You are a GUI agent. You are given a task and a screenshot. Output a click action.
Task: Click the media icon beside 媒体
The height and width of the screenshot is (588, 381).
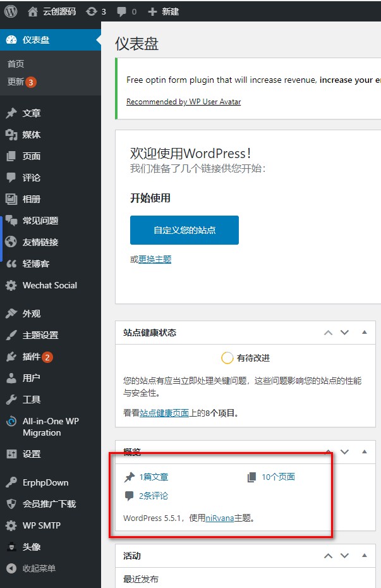pos(11,135)
